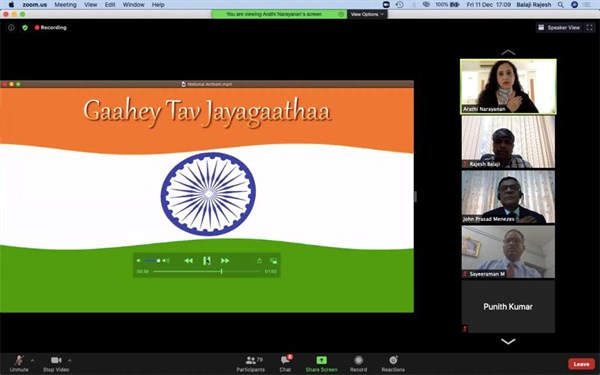This screenshot has height=375, width=600.
Task: Click the screen sharing notification banner
Action: pyautogui.click(x=279, y=14)
